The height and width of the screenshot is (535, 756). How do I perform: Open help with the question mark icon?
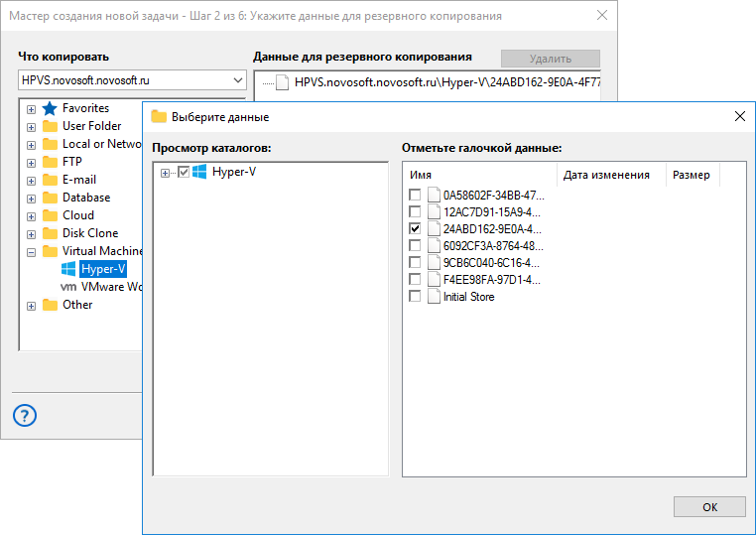click(x=25, y=415)
